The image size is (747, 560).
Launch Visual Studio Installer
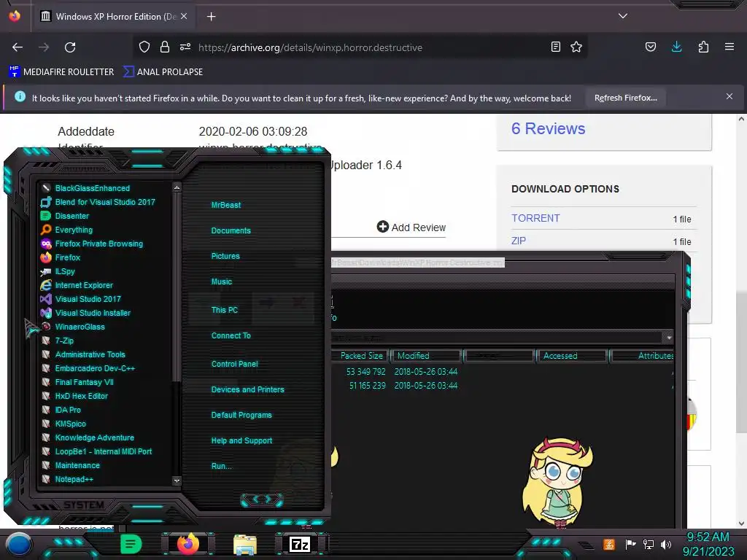[x=85, y=313]
